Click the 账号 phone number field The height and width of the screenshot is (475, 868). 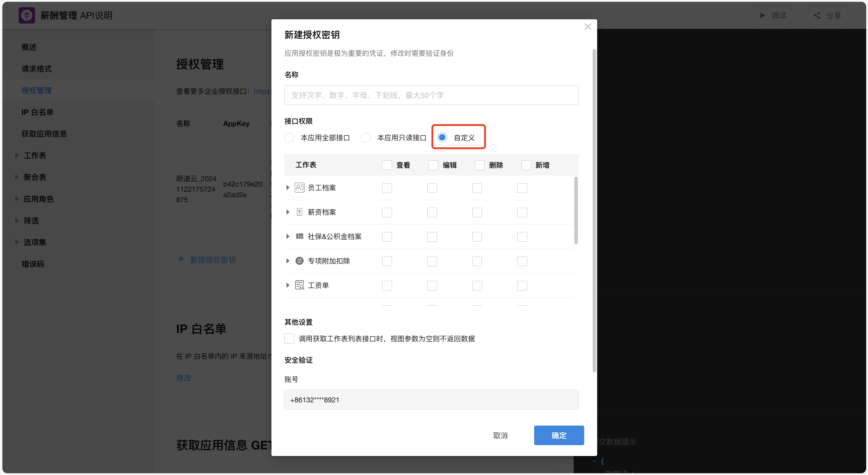click(431, 400)
